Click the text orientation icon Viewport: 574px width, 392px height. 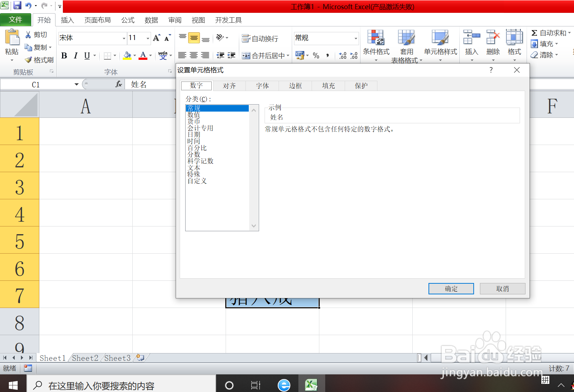pyautogui.click(x=220, y=37)
